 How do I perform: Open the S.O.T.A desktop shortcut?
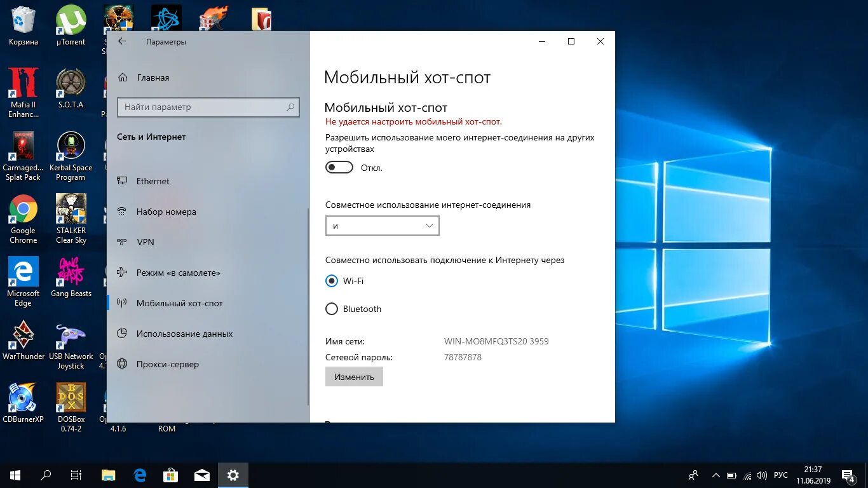pyautogui.click(x=71, y=88)
